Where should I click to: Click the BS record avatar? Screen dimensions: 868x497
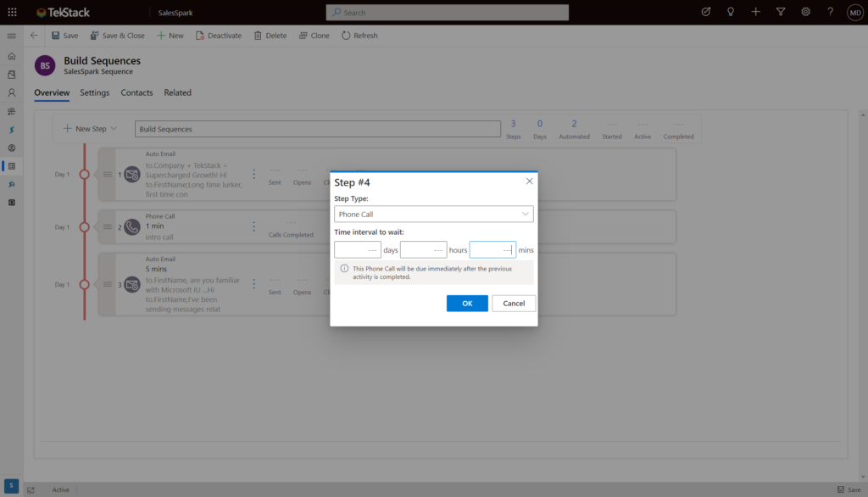tap(45, 65)
